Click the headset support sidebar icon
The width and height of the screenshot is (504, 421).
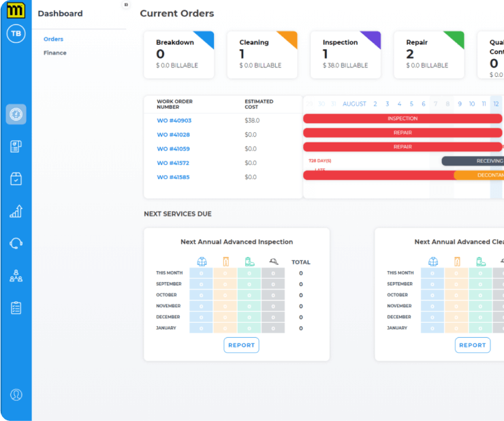click(16, 243)
